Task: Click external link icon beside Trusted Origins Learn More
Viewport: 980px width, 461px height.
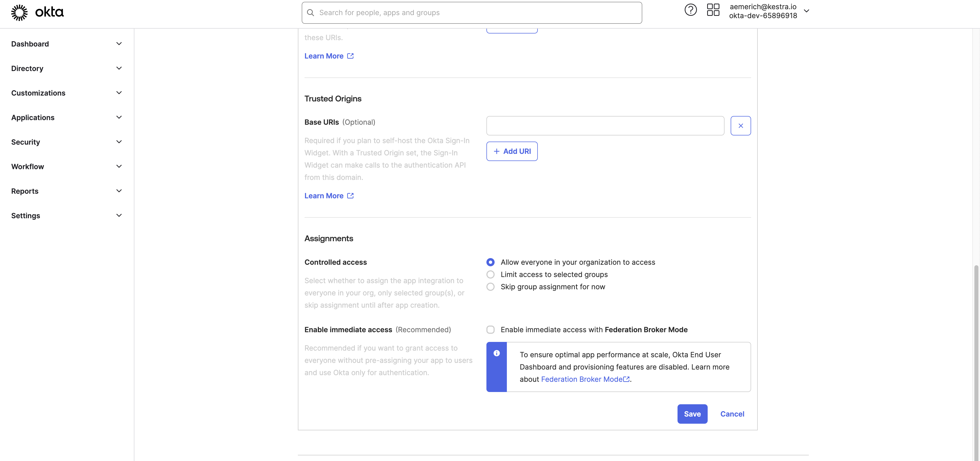Action: (350, 196)
